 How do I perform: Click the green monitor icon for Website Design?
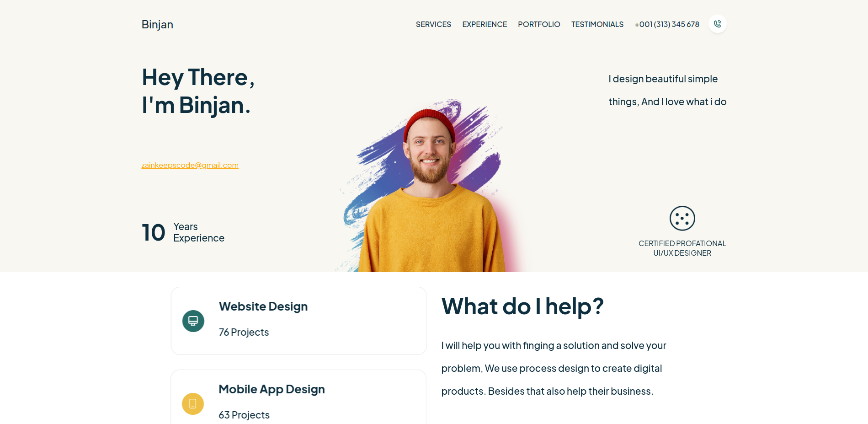tap(193, 321)
